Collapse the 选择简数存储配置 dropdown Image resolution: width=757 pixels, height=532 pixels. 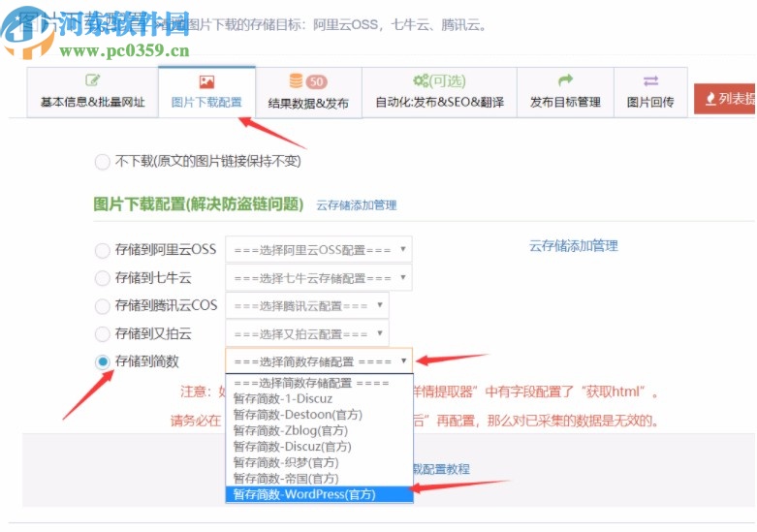click(319, 361)
